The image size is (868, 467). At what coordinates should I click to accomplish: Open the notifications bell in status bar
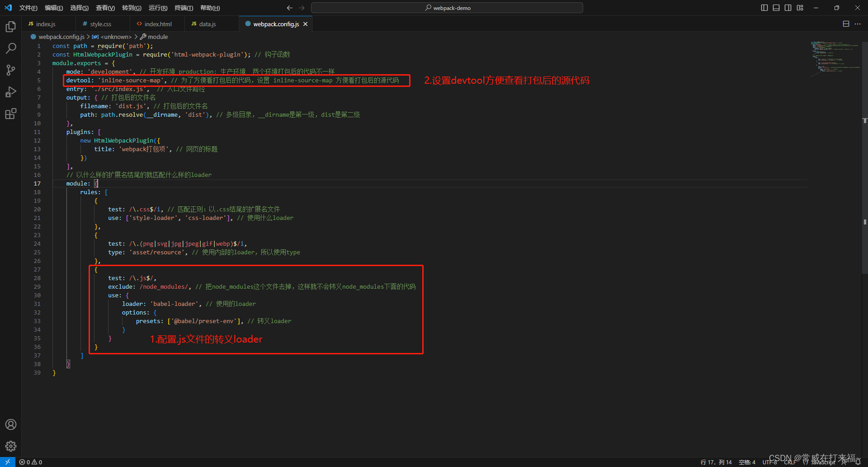pos(858,462)
